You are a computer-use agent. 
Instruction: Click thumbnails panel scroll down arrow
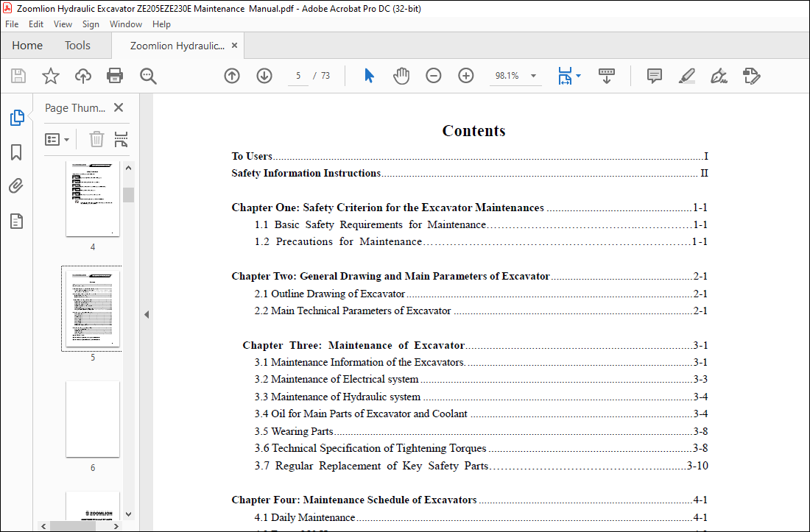tap(129, 514)
